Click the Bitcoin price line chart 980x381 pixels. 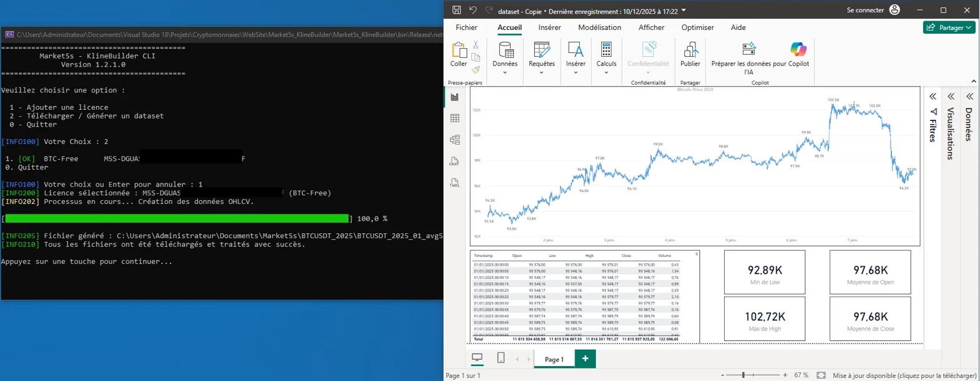pos(695,166)
